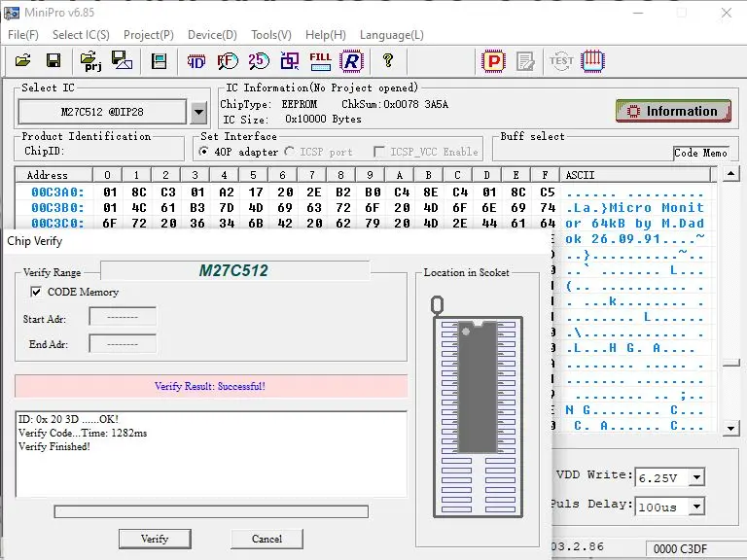The width and height of the screenshot is (747, 560).
Task: Toggle the CODE Memory checkbox
Action: point(36,292)
